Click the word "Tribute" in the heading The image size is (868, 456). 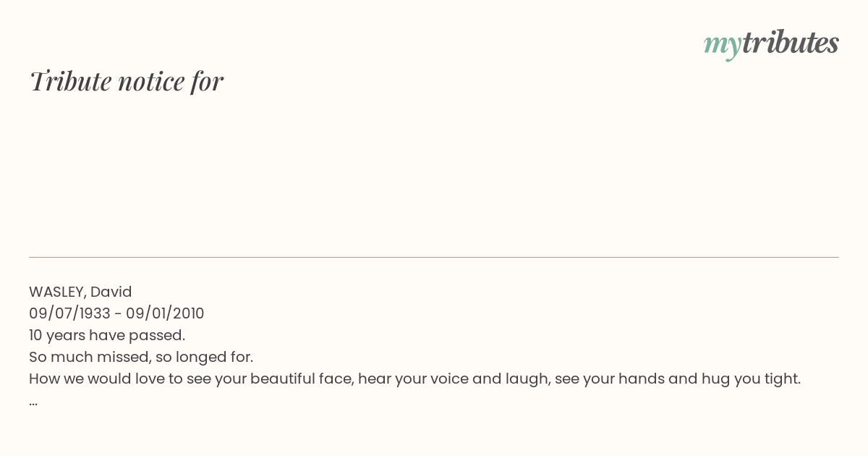(70, 81)
